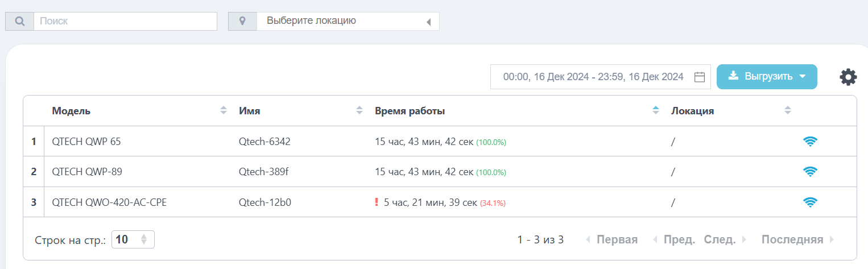Click red exclamation warning on row 3
The height and width of the screenshot is (269, 868).
(x=377, y=202)
